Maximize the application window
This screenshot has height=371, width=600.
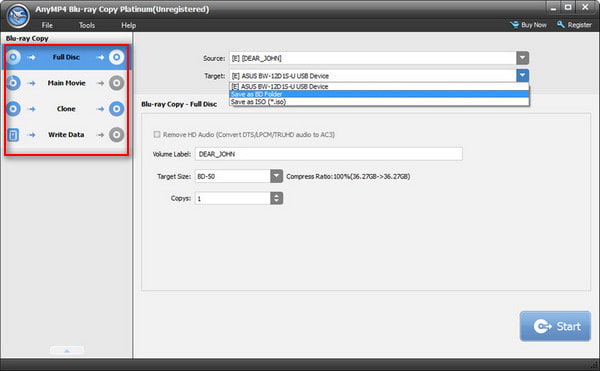point(568,7)
